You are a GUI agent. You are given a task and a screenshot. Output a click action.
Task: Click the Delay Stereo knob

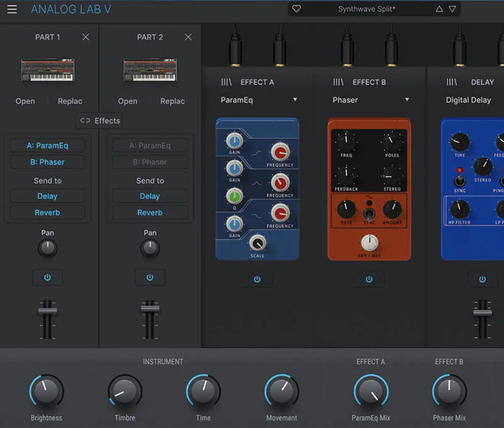(482, 166)
